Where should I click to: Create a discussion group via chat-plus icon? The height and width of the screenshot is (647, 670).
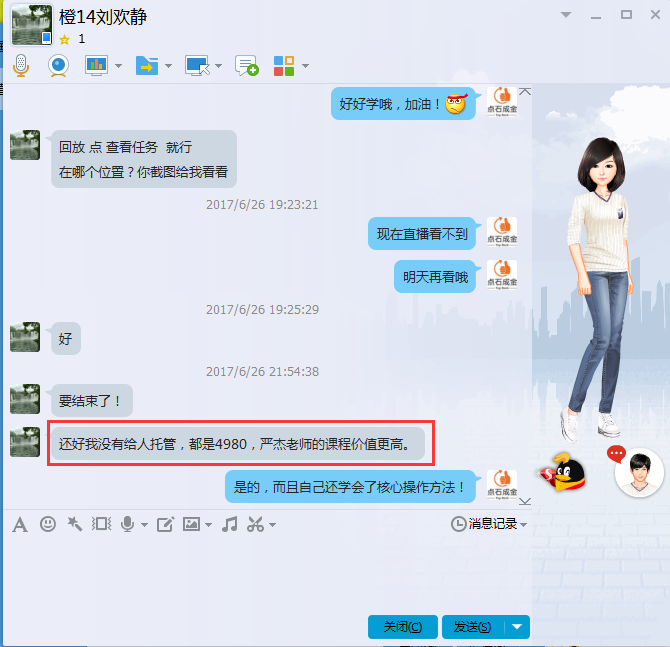[247, 66]
